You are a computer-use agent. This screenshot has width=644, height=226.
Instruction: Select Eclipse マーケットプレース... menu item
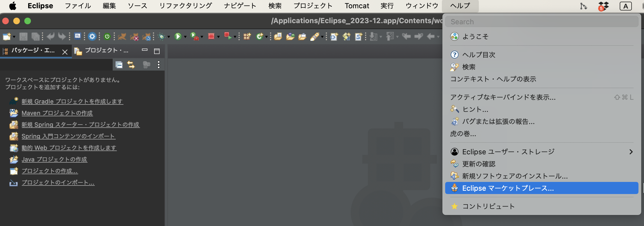click(542, 188)
